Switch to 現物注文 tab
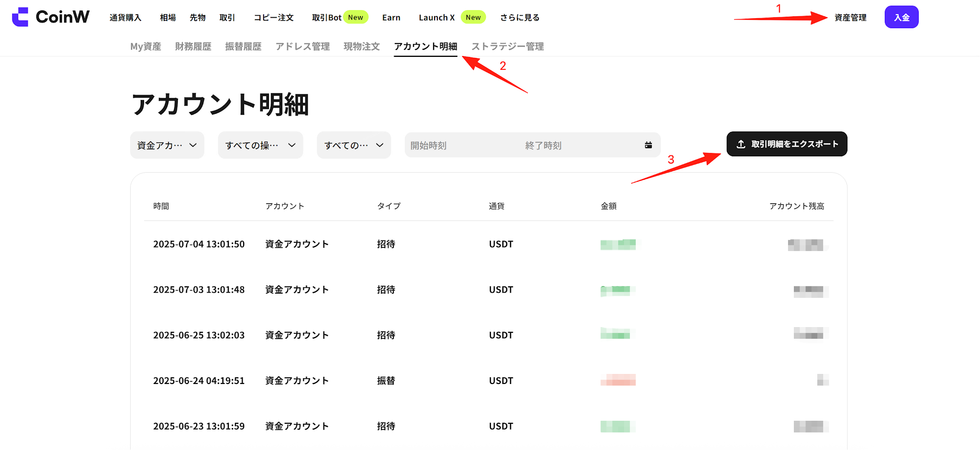This screenshot has height=450, width=980. click(362, 46)
